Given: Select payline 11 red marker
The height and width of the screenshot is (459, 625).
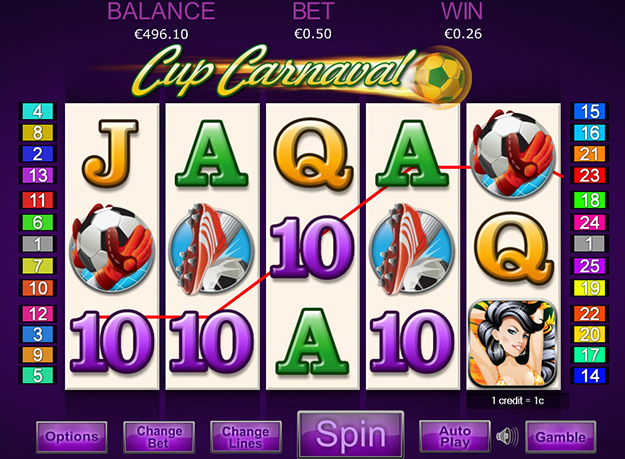Looking at the screenshot, I should 38,200.
